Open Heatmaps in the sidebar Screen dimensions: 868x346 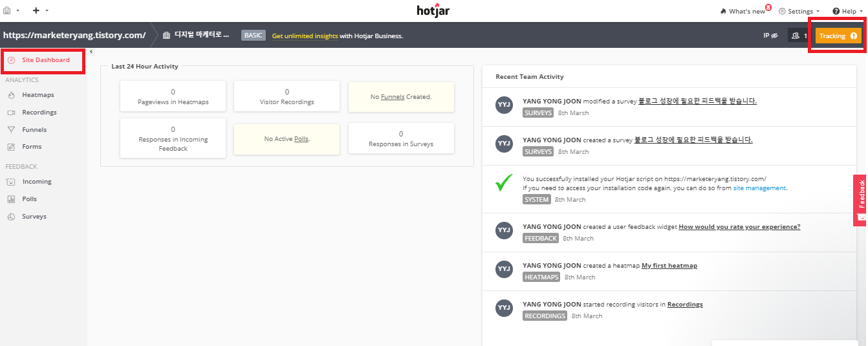pos(38,95)
